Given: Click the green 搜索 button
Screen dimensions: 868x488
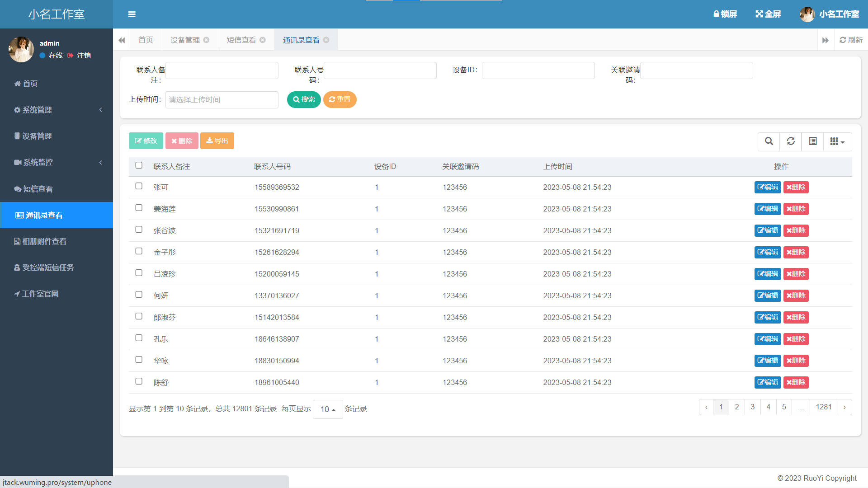Looking at the screenshot, I should (x=304, y=99).
